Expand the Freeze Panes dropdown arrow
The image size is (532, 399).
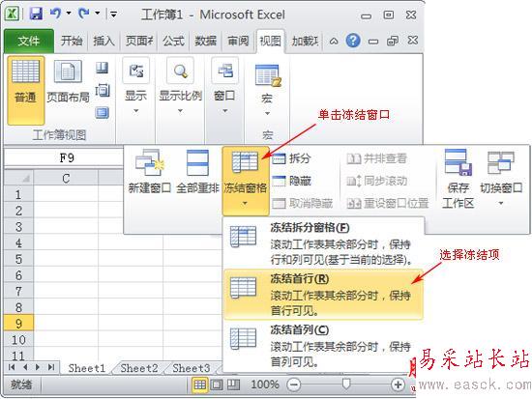245,204
